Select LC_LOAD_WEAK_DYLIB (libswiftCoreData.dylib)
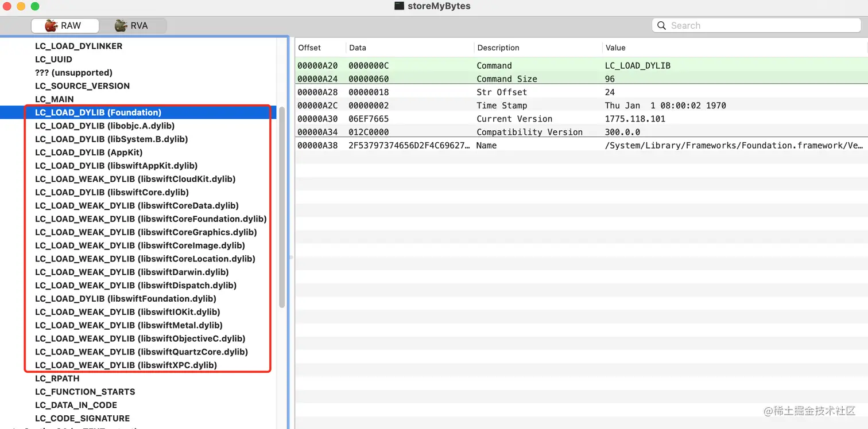Screen dimensions: 868x429 [x=137, y=205]
